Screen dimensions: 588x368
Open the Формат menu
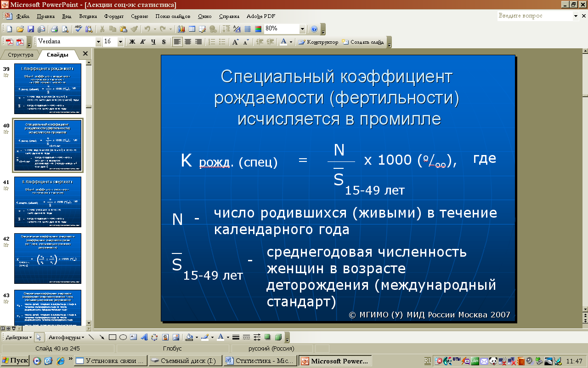pyautogui.click(x=113, y=16)
